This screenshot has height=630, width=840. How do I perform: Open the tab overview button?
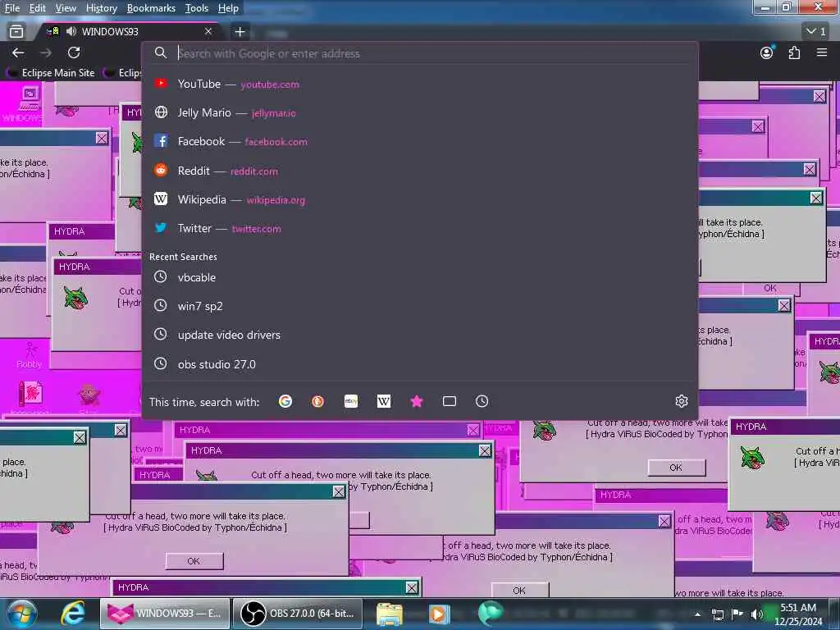coord(16,32)
